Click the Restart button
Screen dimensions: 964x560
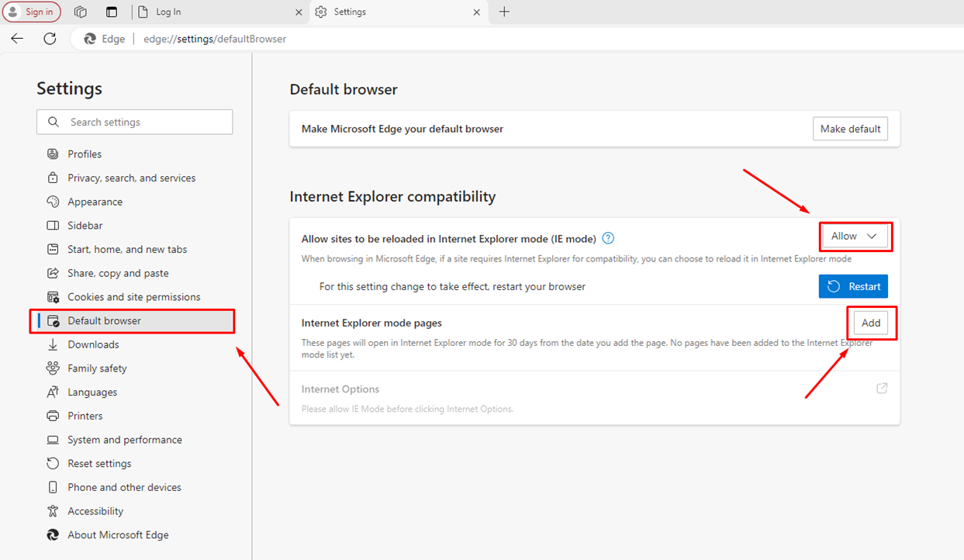click(x=853, y=286)
